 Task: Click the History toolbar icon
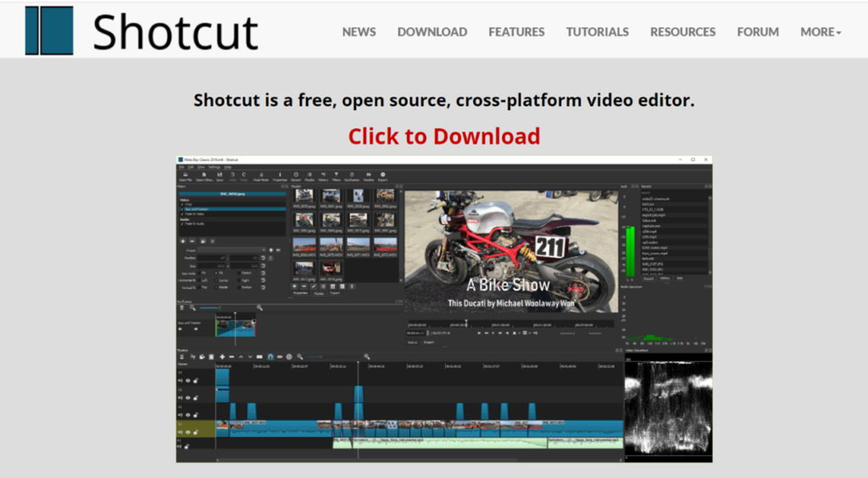(x=323, y=176)
